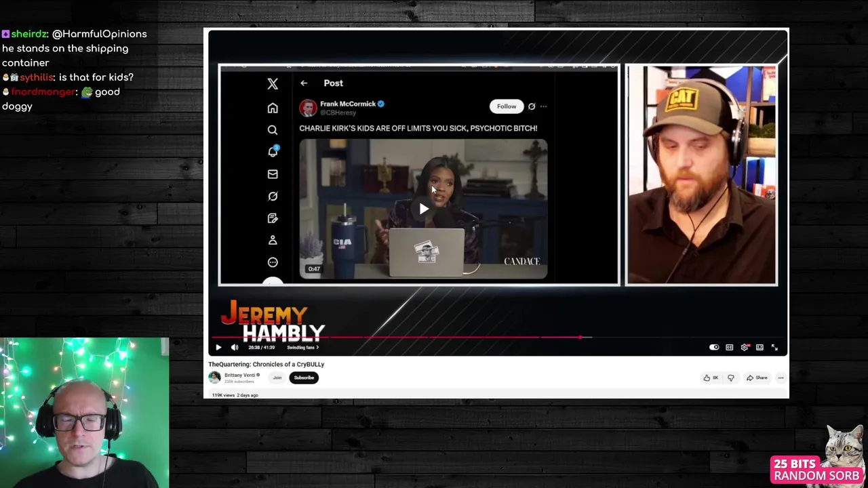Toggle the YouTube autoplay switch

[714, 347]
